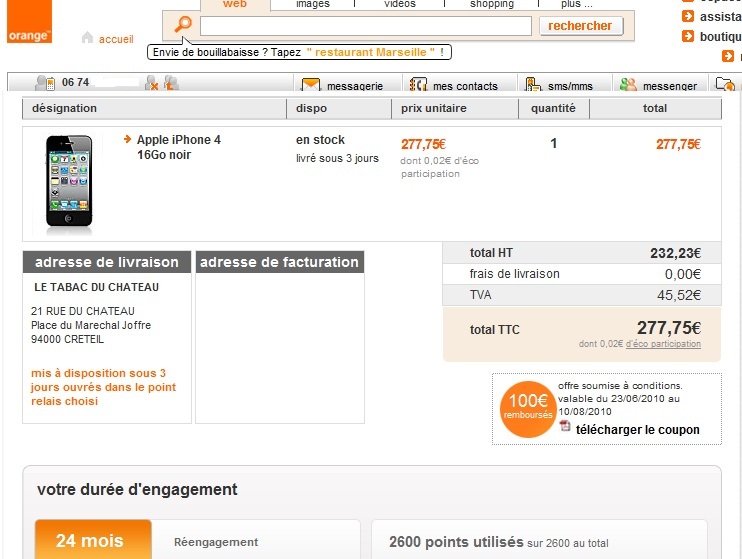Click the iPhone 4 product thumbnail

[x=69, y=184]
